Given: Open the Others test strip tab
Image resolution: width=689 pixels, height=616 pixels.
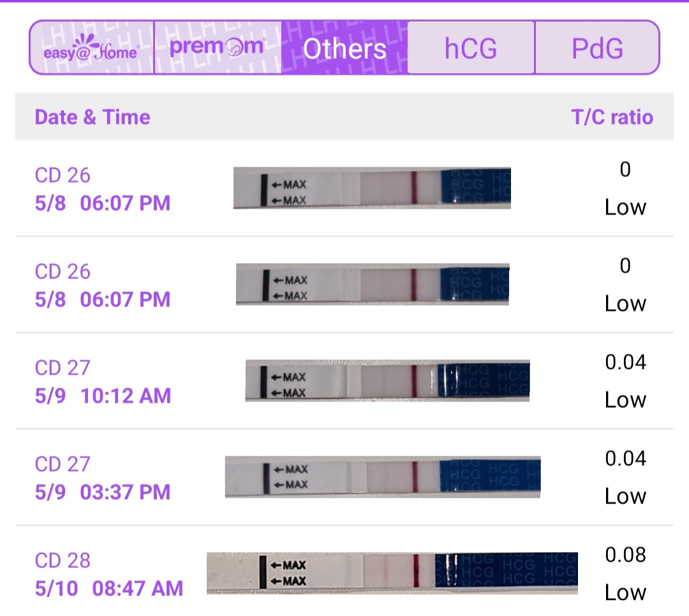Looking at the screenshot, I should tap(344, 49).
